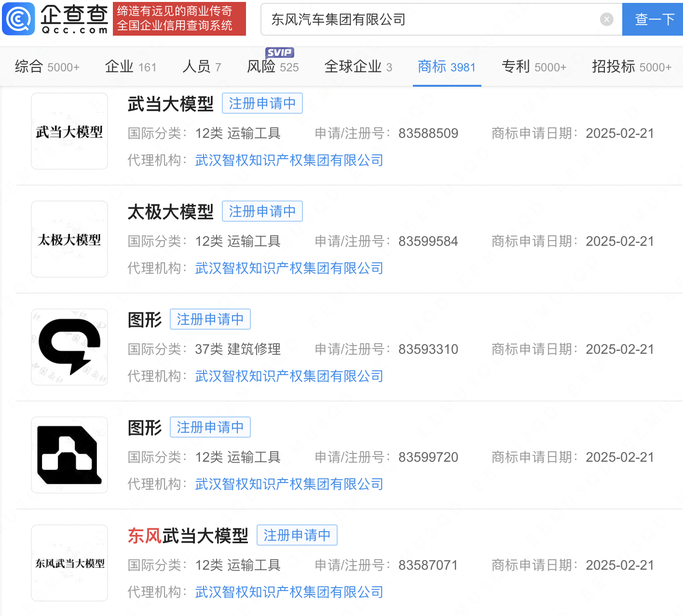
Task: Open the 武当大模型 trademark thumbnail
Action: 69,131
